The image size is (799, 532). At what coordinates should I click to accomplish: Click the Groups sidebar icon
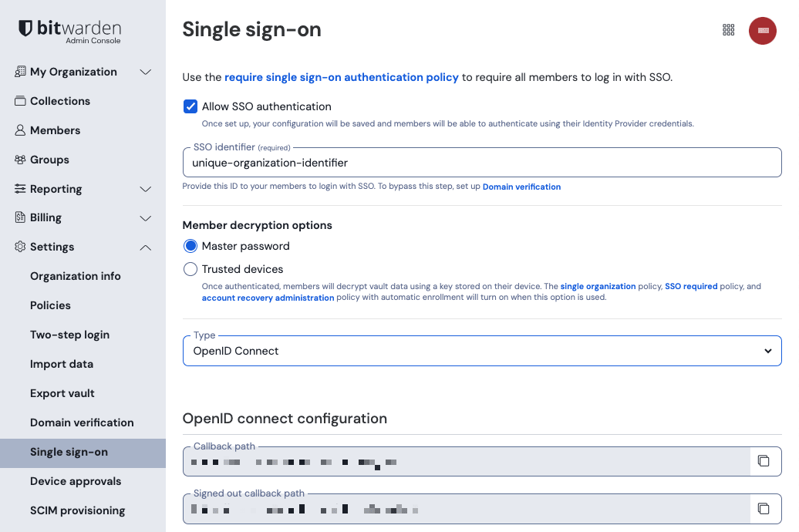click(19, 160)
